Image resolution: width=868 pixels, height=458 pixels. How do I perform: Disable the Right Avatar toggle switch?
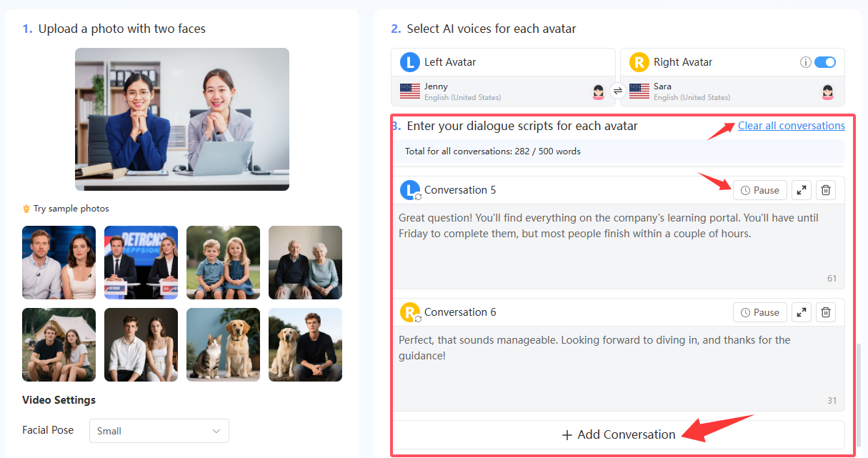[x=825, y=62]
